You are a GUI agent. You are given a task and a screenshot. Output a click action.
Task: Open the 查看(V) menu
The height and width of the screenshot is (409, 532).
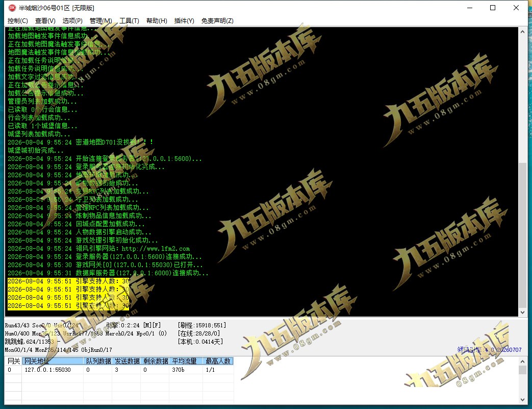(45, 21)
